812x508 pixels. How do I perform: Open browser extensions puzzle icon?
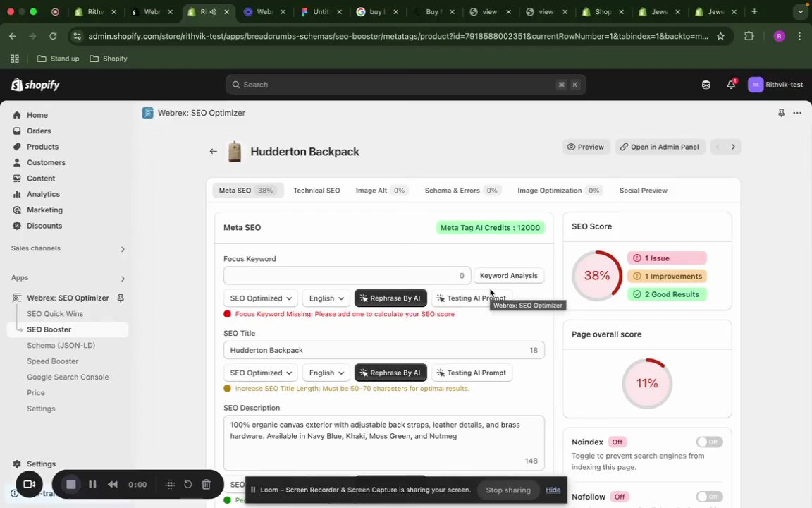pyautogui.click(x=749, y=36)
